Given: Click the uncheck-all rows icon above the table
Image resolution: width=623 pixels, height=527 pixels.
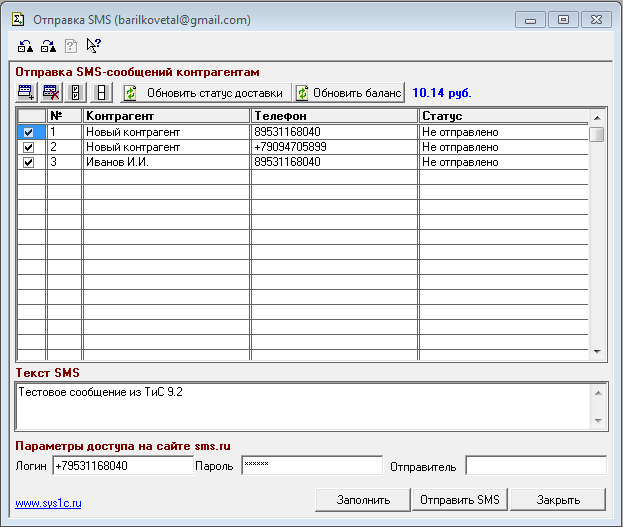Looking at the screenshot, I should tap(101, 93).
